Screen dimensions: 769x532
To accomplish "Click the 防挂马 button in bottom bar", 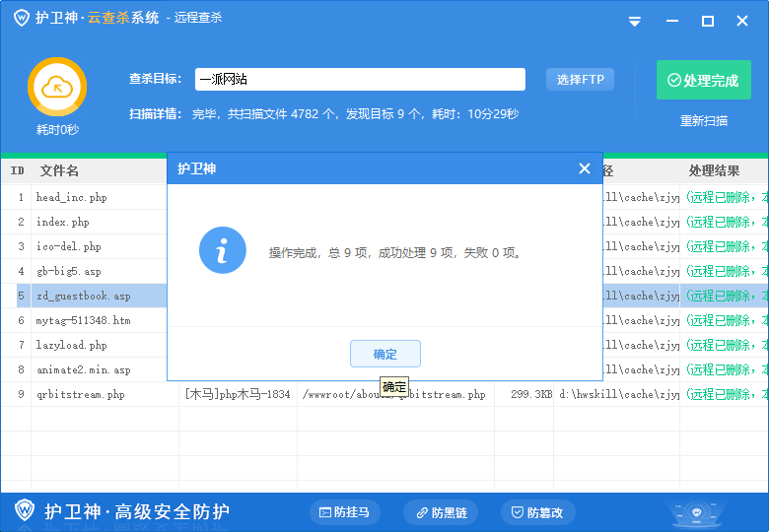I will coord(344,512).
